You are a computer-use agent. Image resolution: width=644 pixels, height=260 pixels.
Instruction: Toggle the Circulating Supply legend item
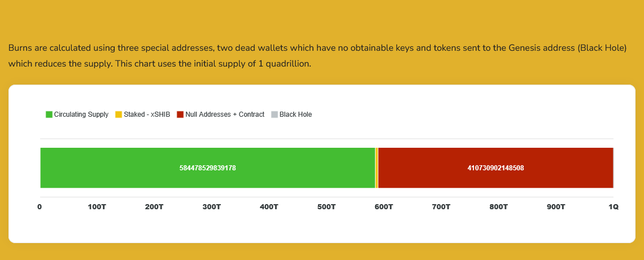[77, 114]
